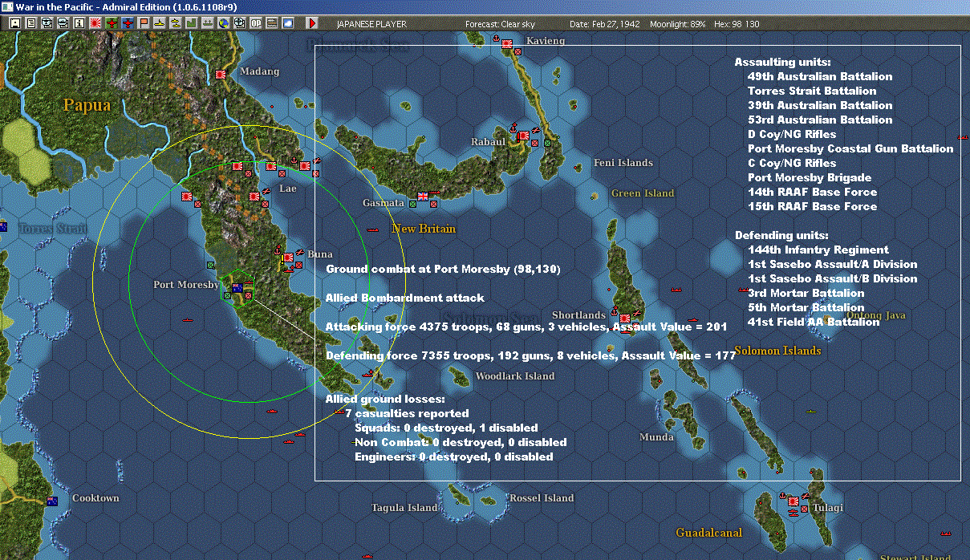Click '7 casualties reported' line

pyautogui.click(x=407, y=413)
